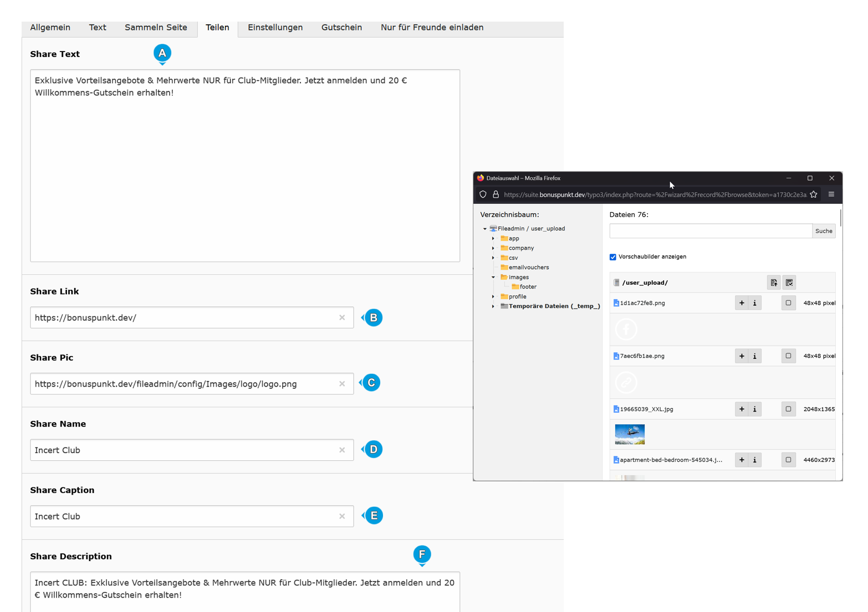Collapse Fileadmin / user_upload tree node
The width and height of the screenshot is (868, 612).
485,229
